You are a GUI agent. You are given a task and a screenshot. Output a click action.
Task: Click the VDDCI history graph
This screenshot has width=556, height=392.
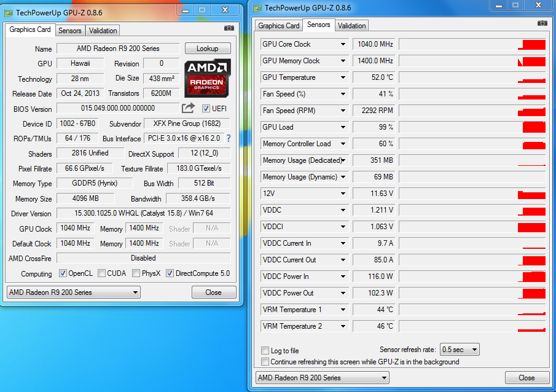pyautogui.click(x=472, y=227)
